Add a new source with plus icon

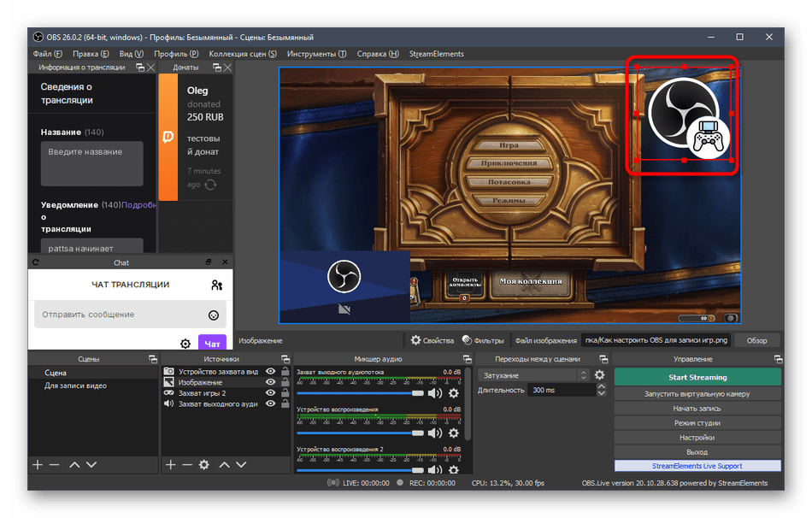coord(170,464)
